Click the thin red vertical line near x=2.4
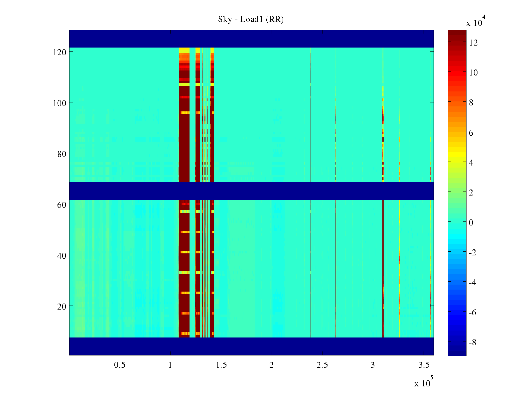This screenshot has width=532, height=399. pos(311,193)
